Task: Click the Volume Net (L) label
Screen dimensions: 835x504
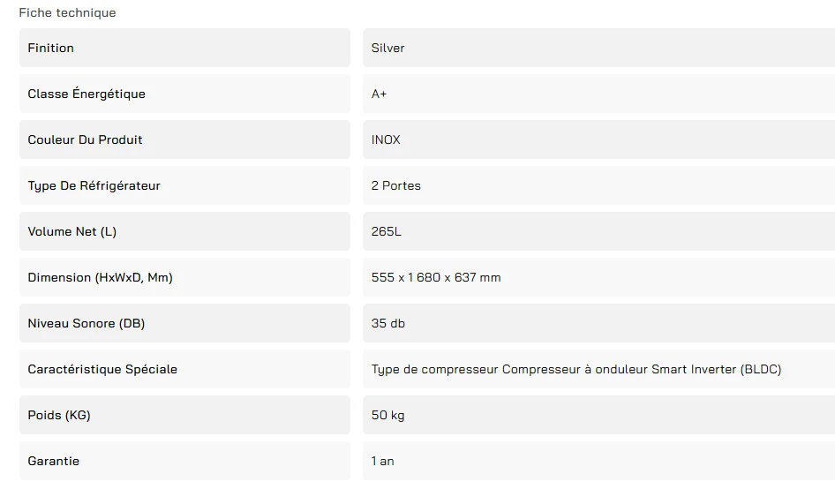Action: pyautogui.click(x=72, y=231)
